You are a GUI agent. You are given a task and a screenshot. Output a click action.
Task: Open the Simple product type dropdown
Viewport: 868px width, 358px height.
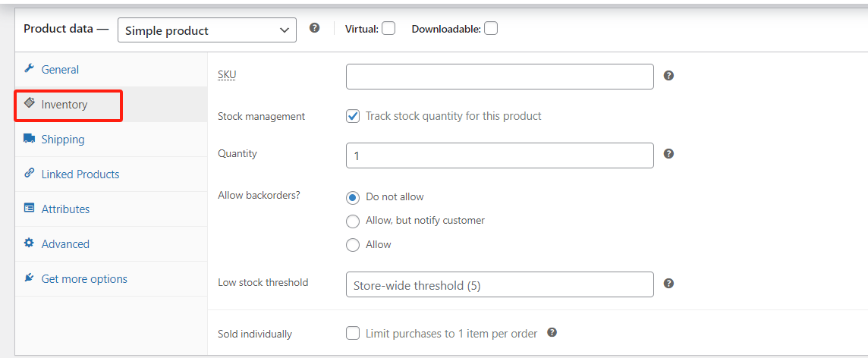tap(206, 30)
